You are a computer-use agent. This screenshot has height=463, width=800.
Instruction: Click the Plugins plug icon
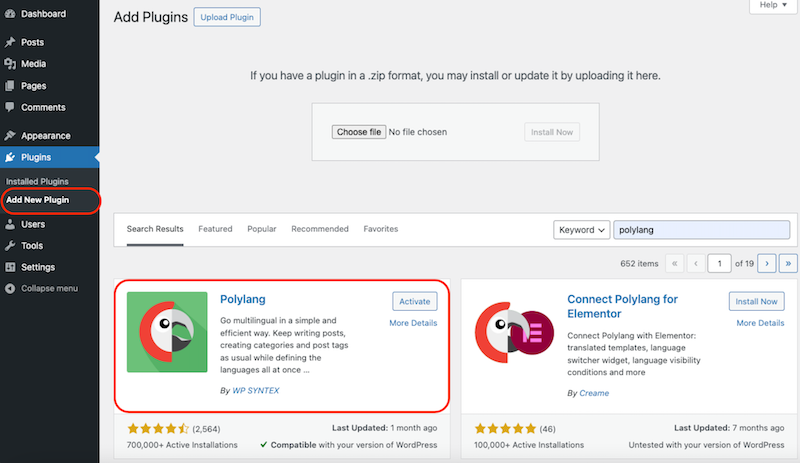click(x=10, y=157)
